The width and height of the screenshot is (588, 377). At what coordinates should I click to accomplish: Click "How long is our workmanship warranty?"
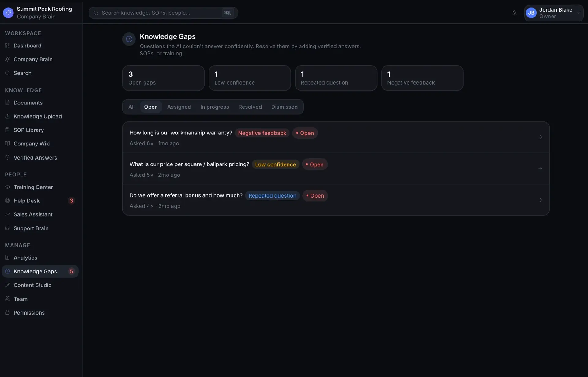point(181,133)
